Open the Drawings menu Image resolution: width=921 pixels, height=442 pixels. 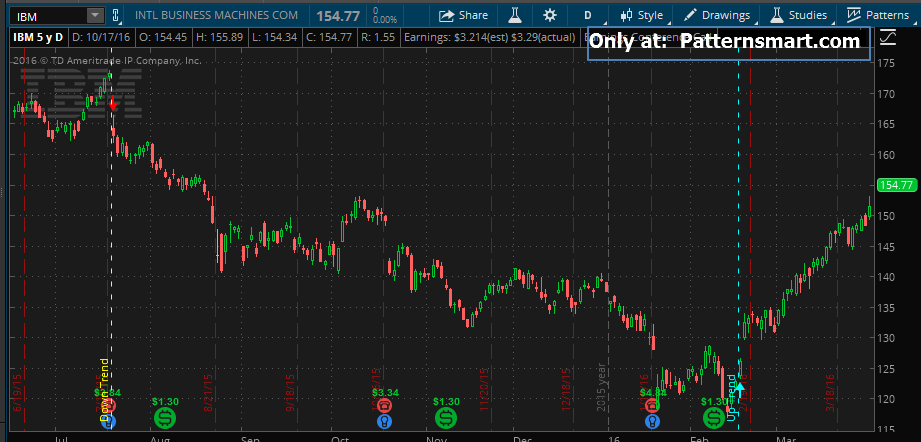717,15
